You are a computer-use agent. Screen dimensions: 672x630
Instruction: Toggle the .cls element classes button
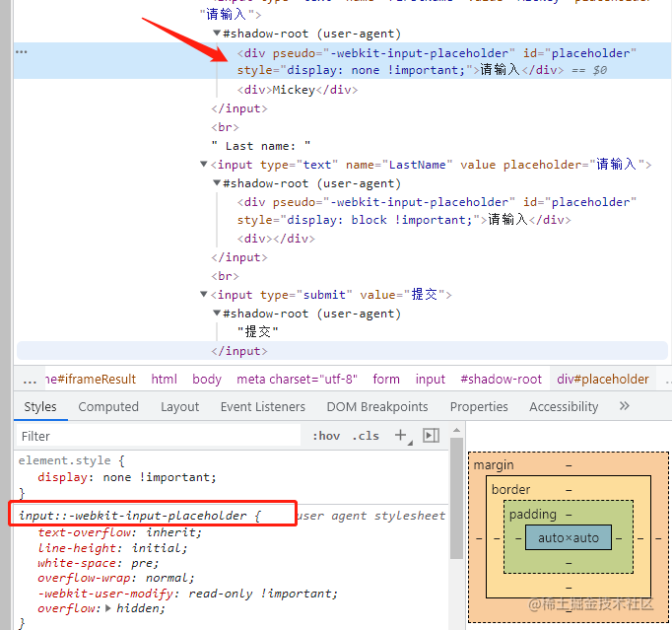coord(366,436)
